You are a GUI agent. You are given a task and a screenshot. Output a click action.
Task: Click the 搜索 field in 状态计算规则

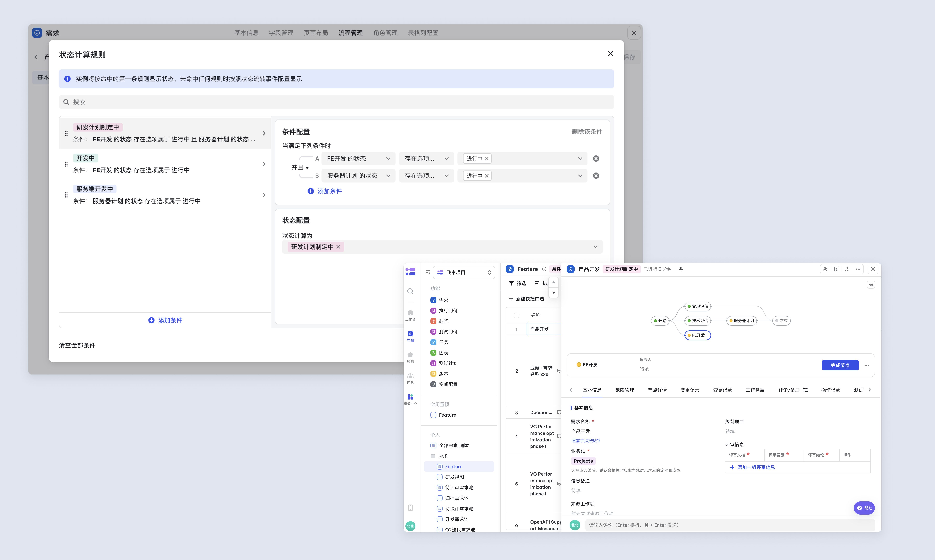(x=336, y=102)
